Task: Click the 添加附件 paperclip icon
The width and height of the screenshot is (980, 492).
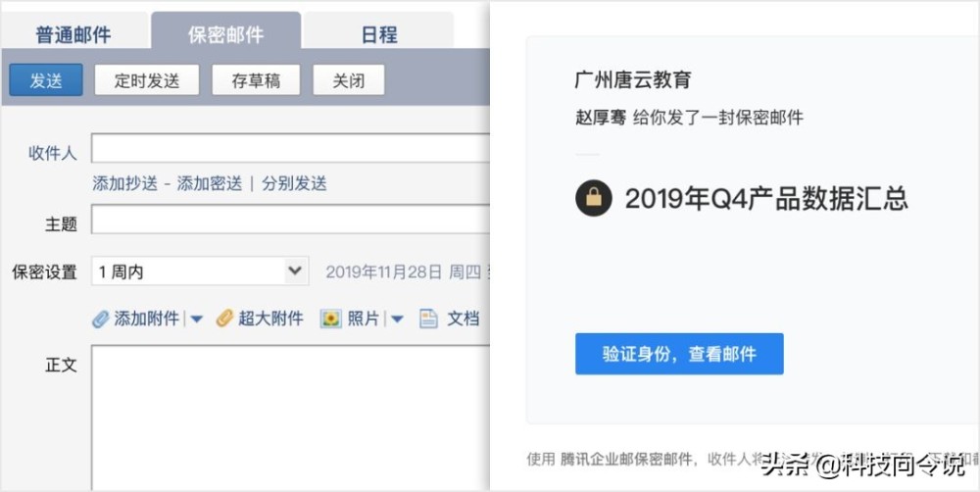Action: click(x=100, y=319)
